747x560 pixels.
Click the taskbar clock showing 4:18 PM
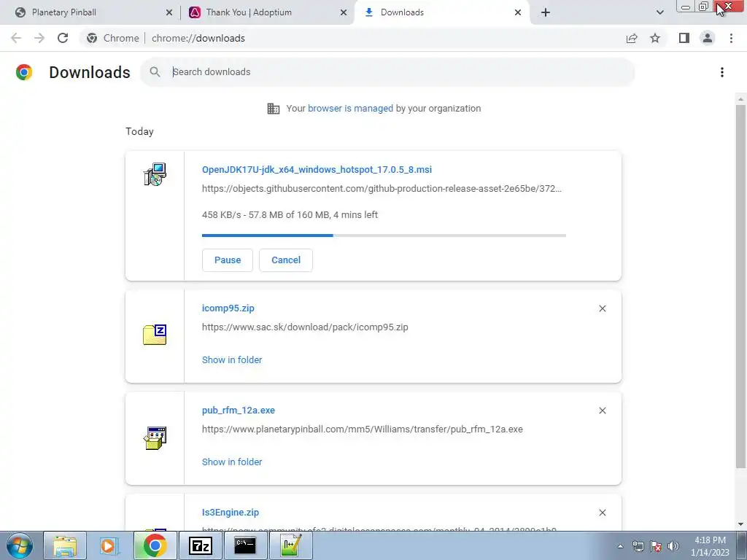click(710, 546)
